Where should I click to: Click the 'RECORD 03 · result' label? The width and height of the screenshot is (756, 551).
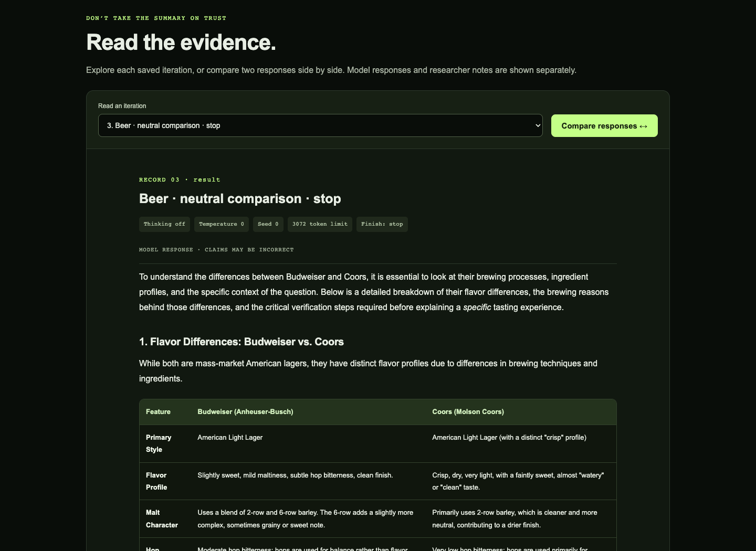(x=180, y=180)
